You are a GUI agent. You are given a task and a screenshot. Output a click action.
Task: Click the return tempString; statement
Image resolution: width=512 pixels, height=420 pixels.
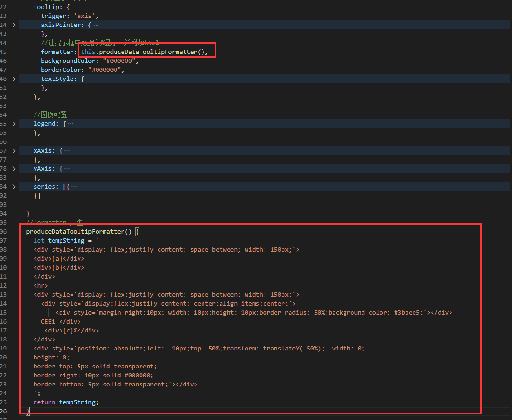(x=66, y=402)
